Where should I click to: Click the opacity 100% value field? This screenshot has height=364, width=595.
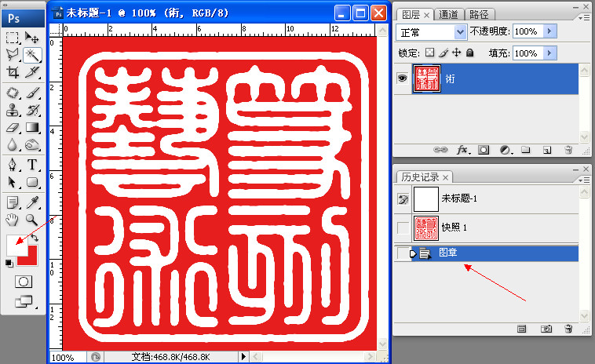tap(528, 31)
